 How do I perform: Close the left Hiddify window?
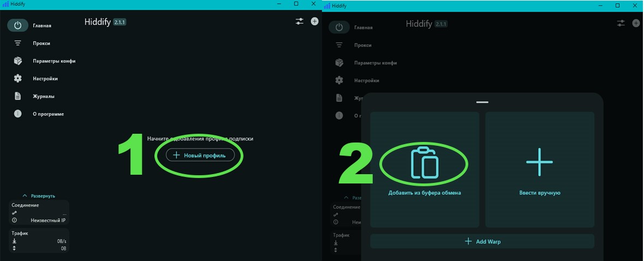tap(313, 4)
